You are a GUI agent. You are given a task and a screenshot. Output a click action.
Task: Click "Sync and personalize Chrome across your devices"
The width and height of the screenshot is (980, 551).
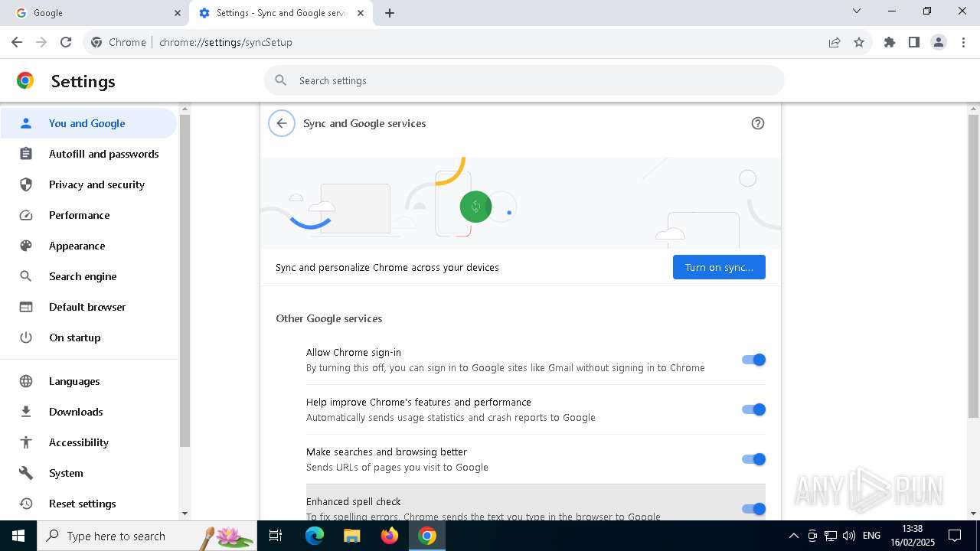click(x=387, y=267)
